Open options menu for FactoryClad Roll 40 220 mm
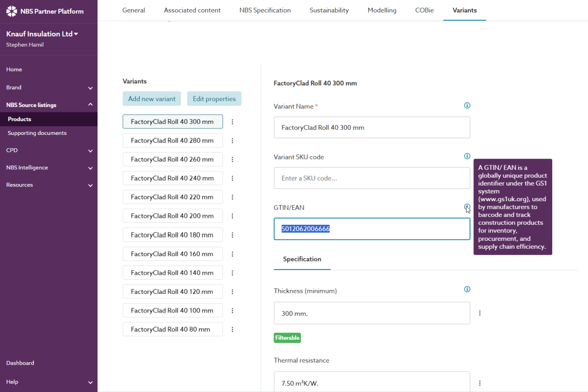The width and height of the screenshot is (588, 392). tap(232, 197)
